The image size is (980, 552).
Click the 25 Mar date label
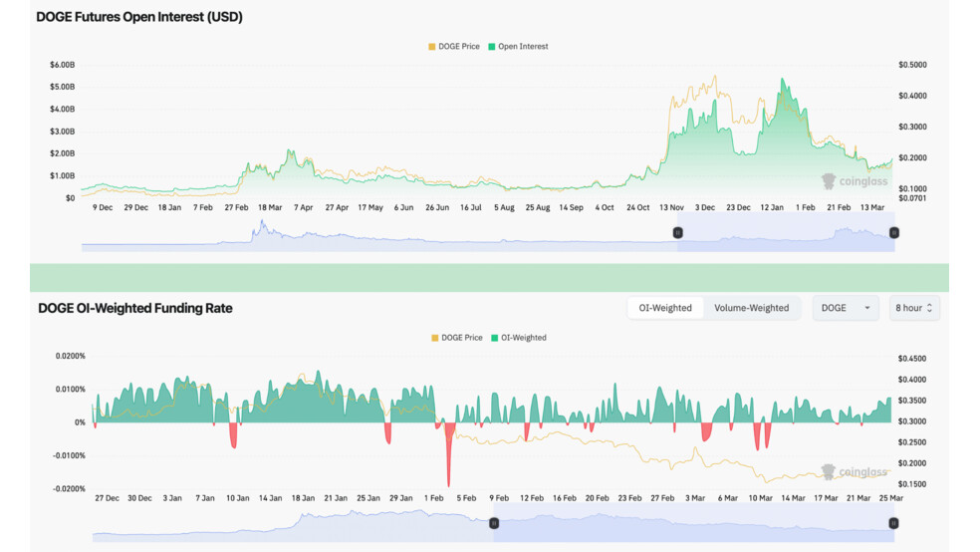[891, 498]
